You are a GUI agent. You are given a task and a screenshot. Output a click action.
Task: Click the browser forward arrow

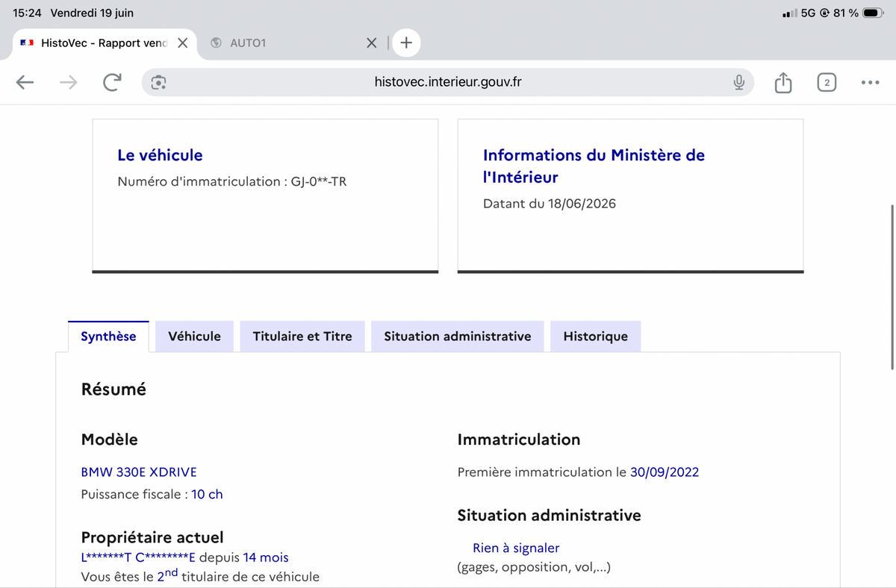pos(68,83)
